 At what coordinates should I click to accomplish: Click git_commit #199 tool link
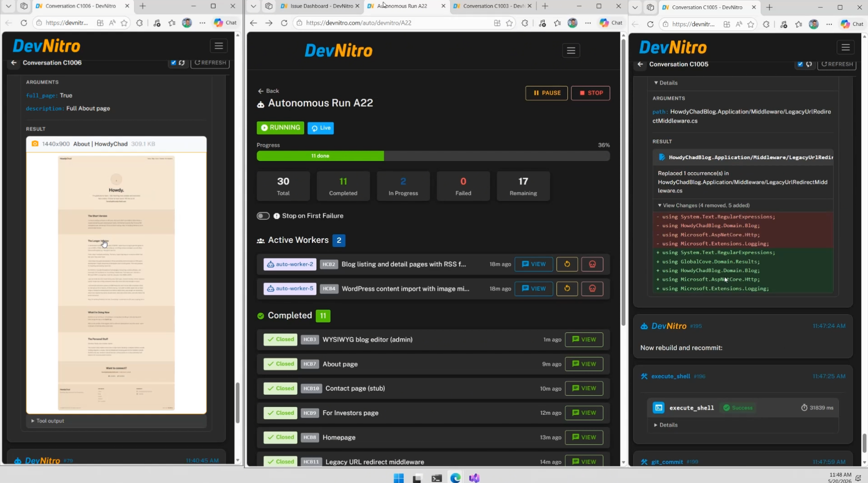pyautogui.click(x=667, y=462)
